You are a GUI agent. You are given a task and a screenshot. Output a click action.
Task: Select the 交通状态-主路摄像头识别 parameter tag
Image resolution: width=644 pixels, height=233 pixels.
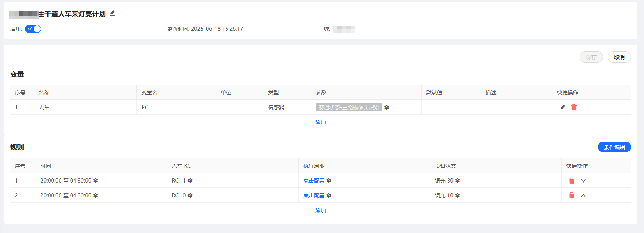click(x=349, y=107)
